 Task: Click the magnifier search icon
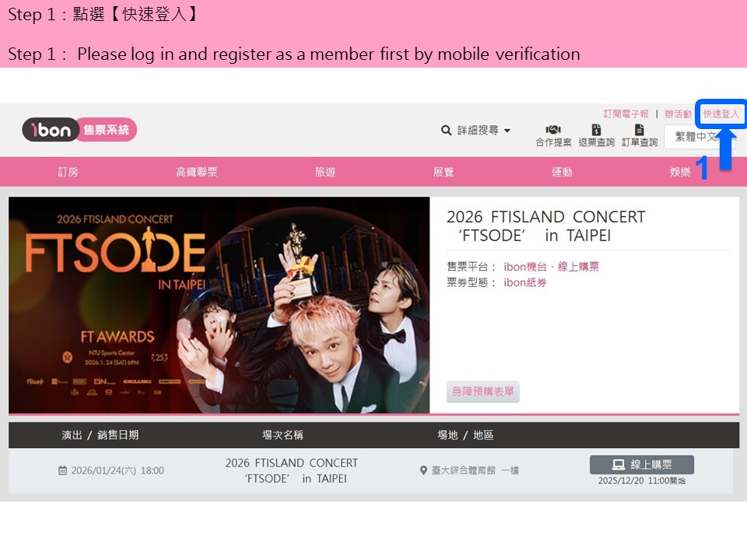point(446,130)
